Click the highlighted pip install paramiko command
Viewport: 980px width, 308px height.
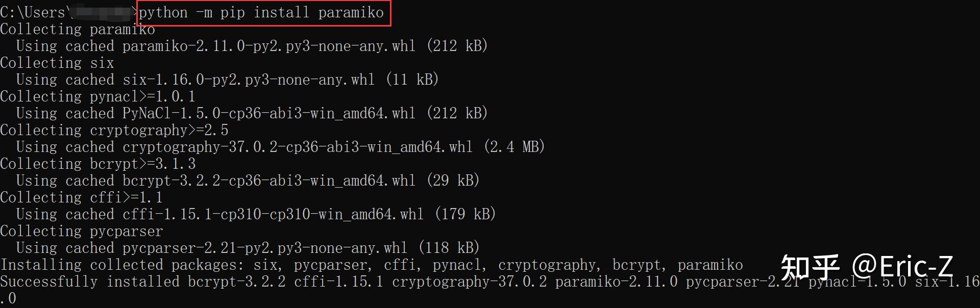click(x=261, y=13)
